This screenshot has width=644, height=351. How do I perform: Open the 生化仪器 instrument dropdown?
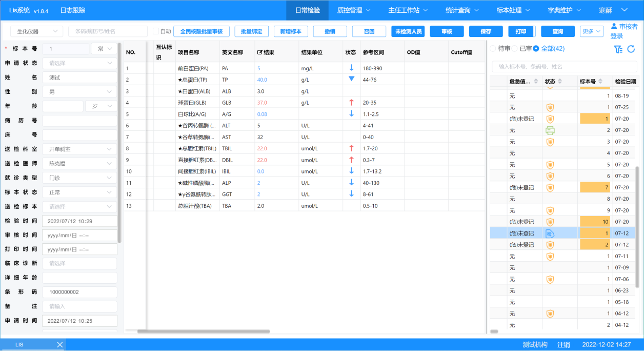point(36,31)
